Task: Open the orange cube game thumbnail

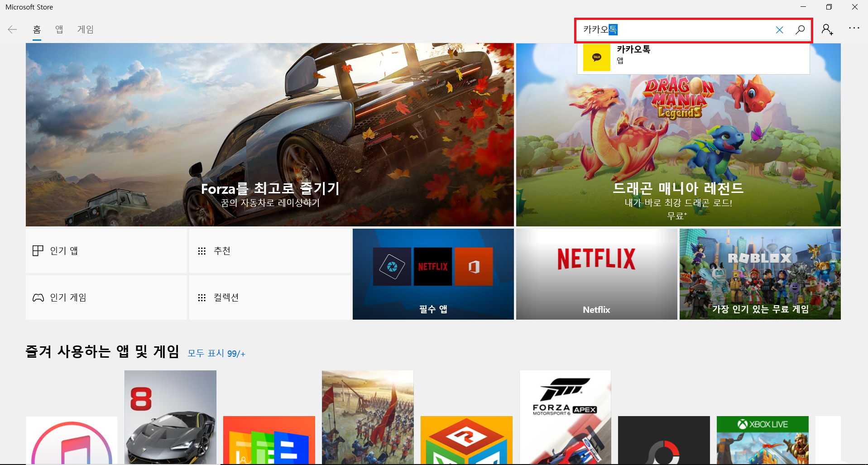Action: click(x=466, y=440)
